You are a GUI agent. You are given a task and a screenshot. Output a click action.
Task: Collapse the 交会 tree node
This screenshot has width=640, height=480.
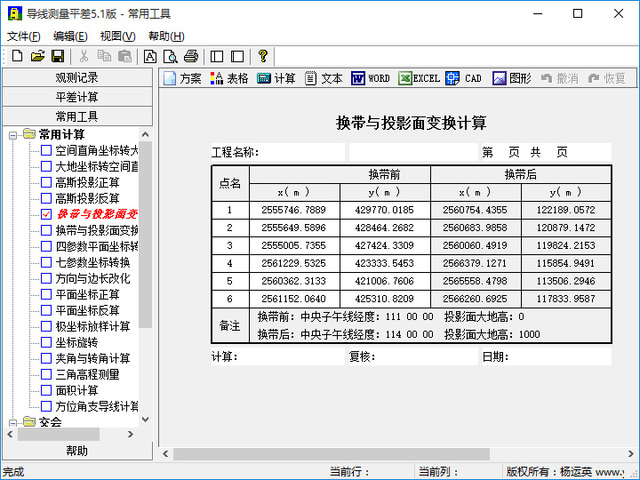click(13, 423)
